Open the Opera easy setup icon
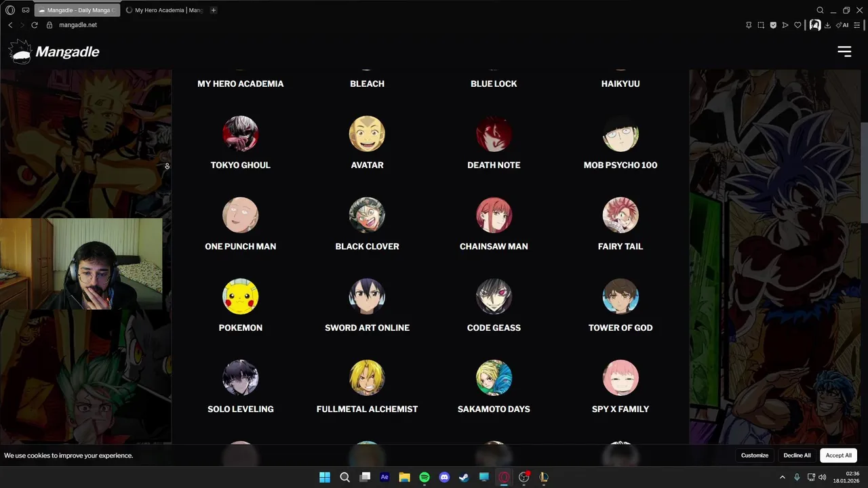This screenshot has width=868, height=488. (857, 25)
